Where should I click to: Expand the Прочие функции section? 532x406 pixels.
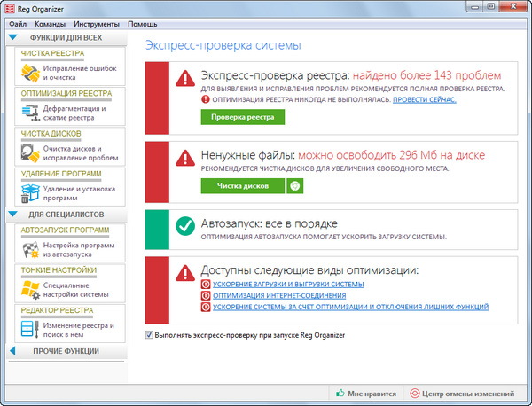point(13,352)
